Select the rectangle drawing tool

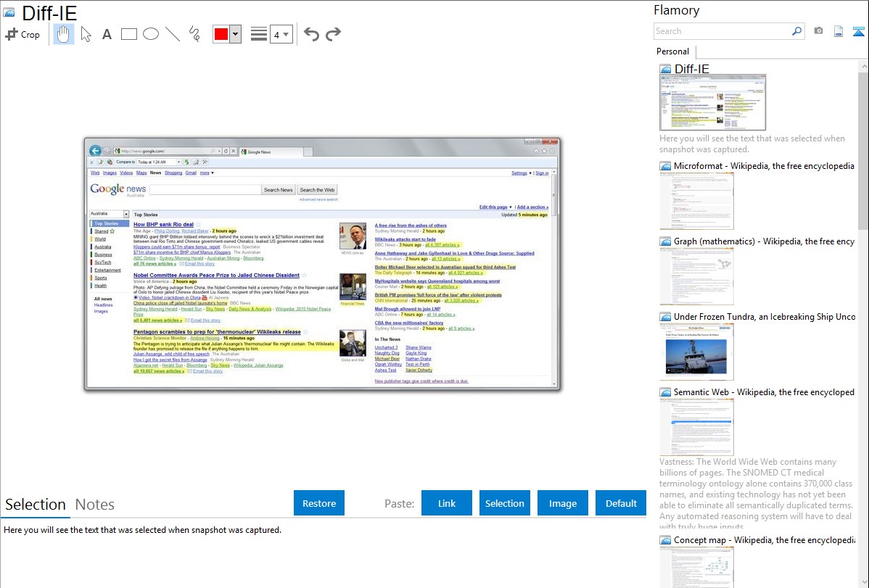[128, 34]
